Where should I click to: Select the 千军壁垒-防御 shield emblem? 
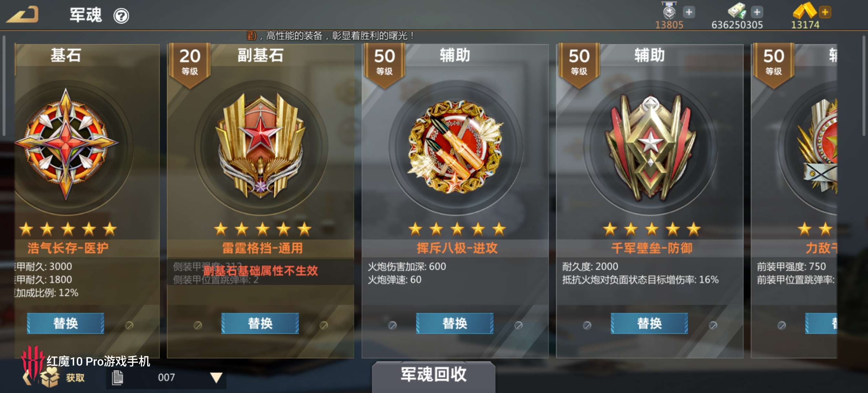click(x=650, y=147)
